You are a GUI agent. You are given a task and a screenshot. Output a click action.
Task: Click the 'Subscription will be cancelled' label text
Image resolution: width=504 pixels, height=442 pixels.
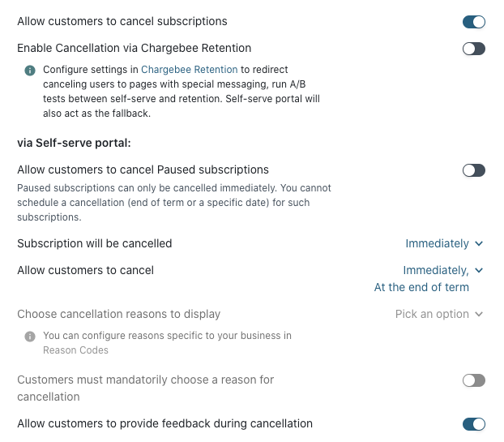pyautogui.click(x=95, y=243)
